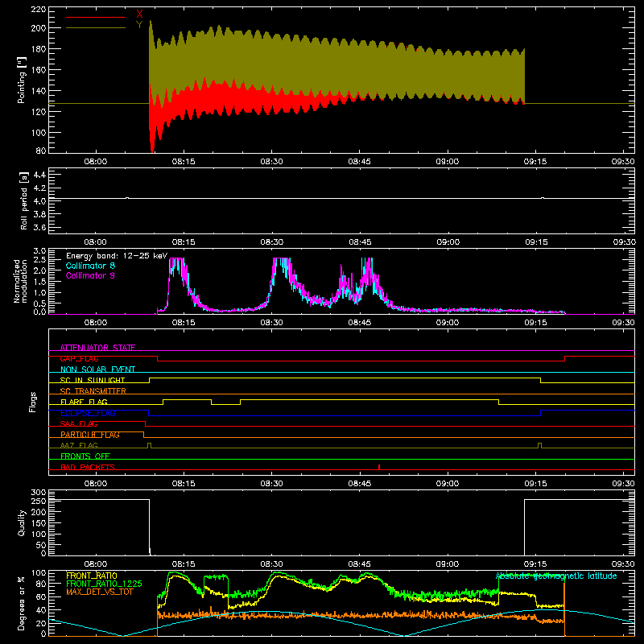Click the green FRONT_RATIO_1225 legend entry
The height and width of the screenshot is (644, 644).
105,584
